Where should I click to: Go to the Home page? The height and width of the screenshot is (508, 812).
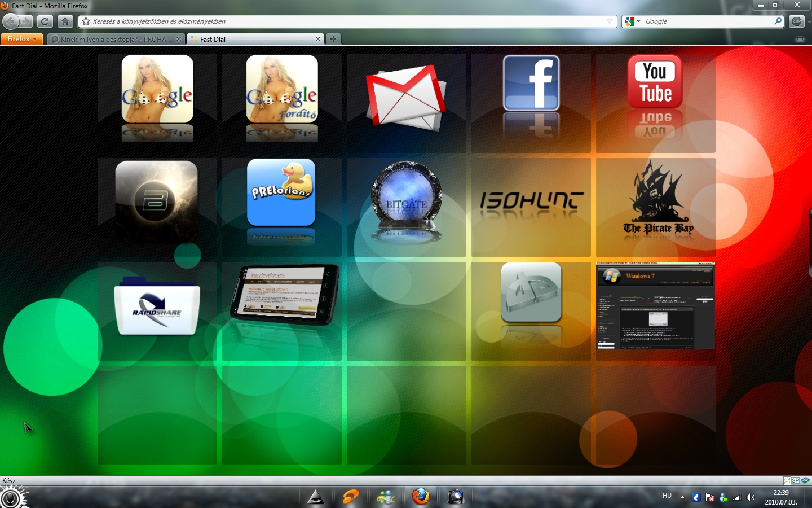click(x=65, y=21)
